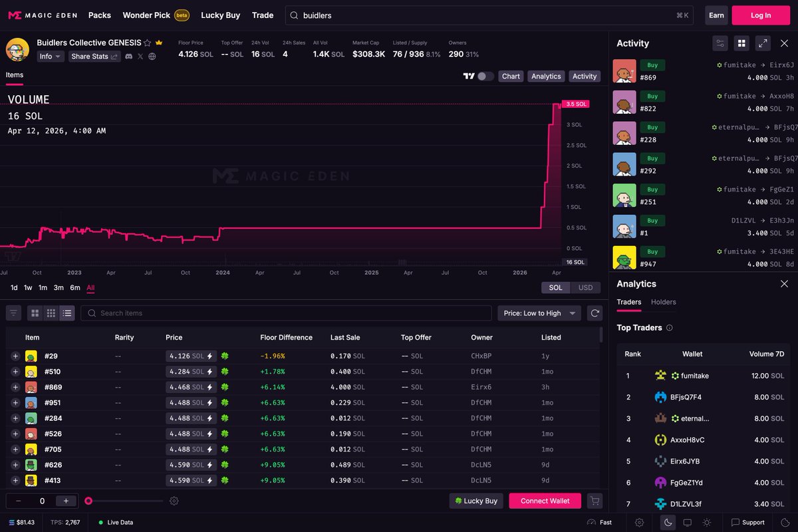This screenshot has height=532, width=798.
Task: Click the Search items field
Action: point(286,313)
